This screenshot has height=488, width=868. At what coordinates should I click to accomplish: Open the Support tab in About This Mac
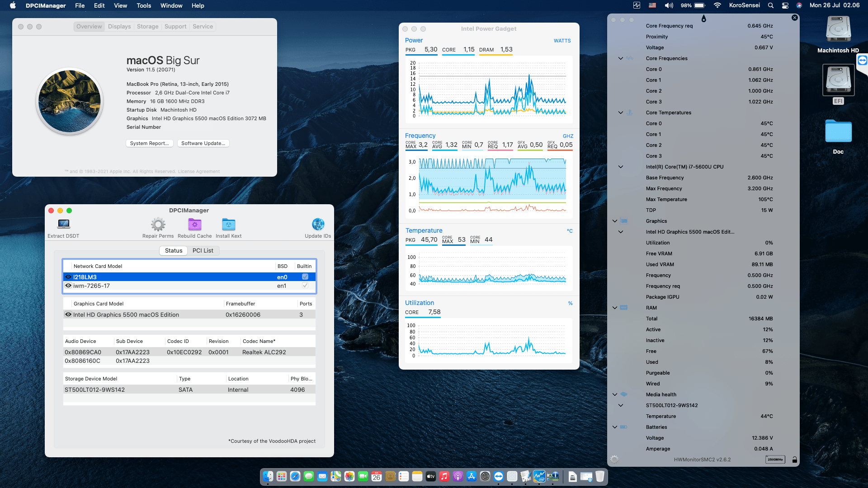tap(175, 27)
